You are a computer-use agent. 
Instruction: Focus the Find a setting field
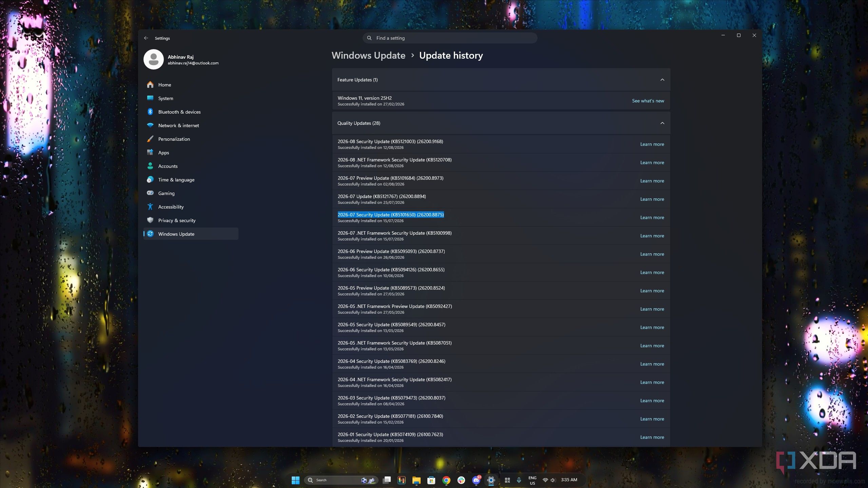pyautogui.click(x=450, y=38)
